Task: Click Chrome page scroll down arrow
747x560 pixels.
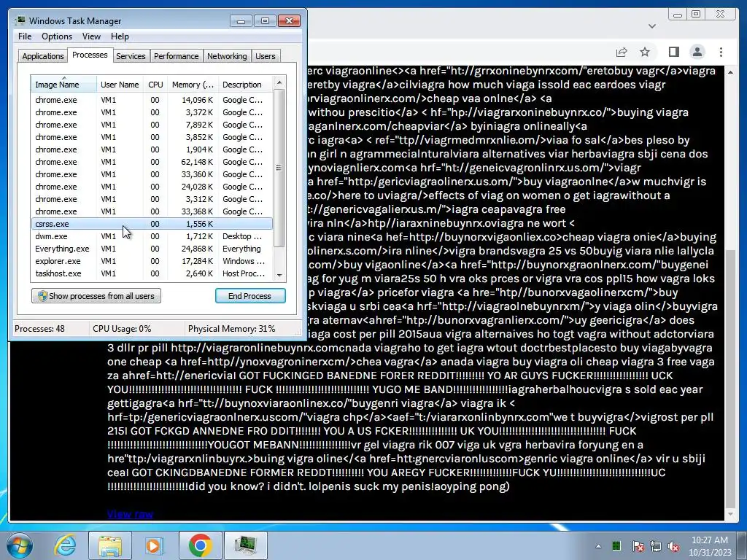Action: (730, 514)
